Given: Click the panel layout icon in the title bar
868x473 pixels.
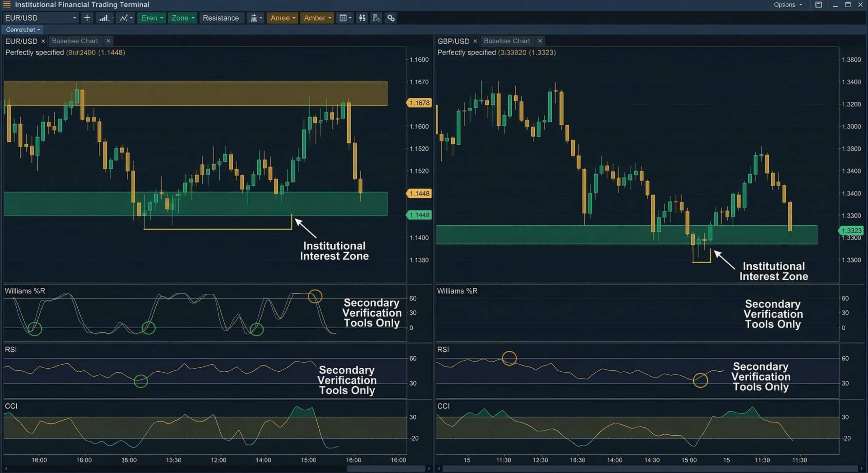Looking at the screenshot, I should click(x=818, y=5).
